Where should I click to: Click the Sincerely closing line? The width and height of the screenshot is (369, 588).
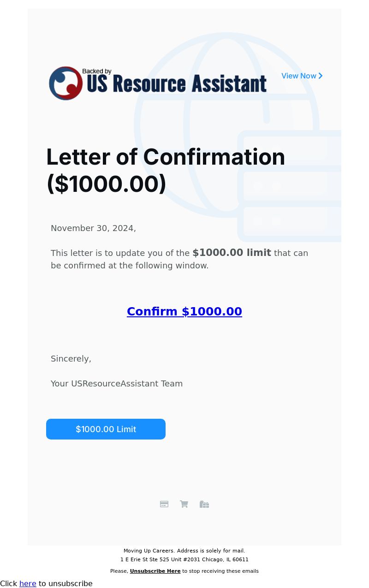coord(71,359)
